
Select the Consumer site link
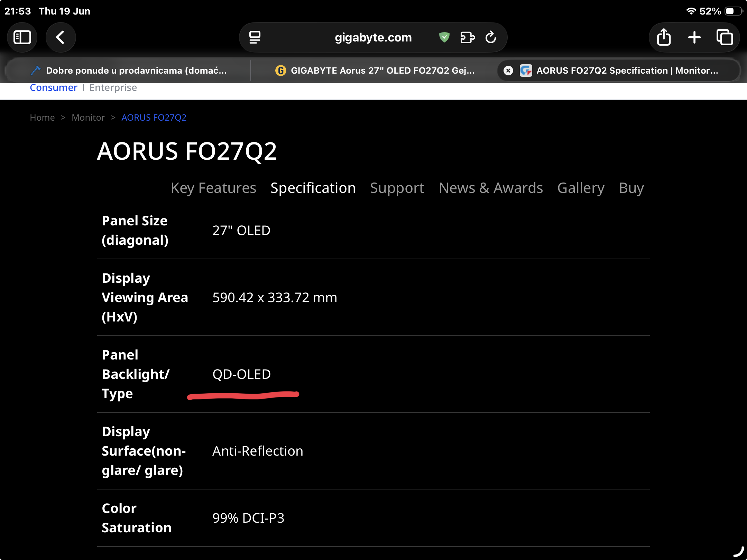54,88
